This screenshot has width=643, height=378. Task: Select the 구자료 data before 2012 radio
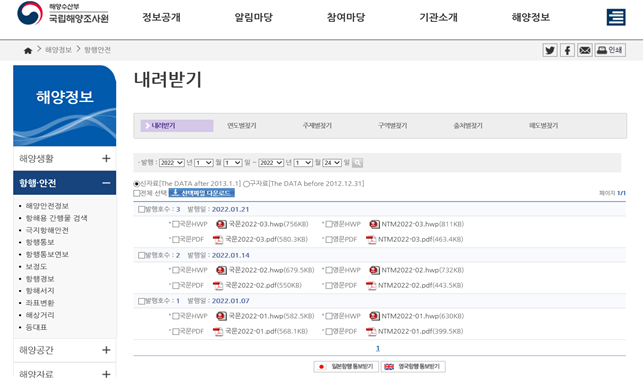coord(246,184)
